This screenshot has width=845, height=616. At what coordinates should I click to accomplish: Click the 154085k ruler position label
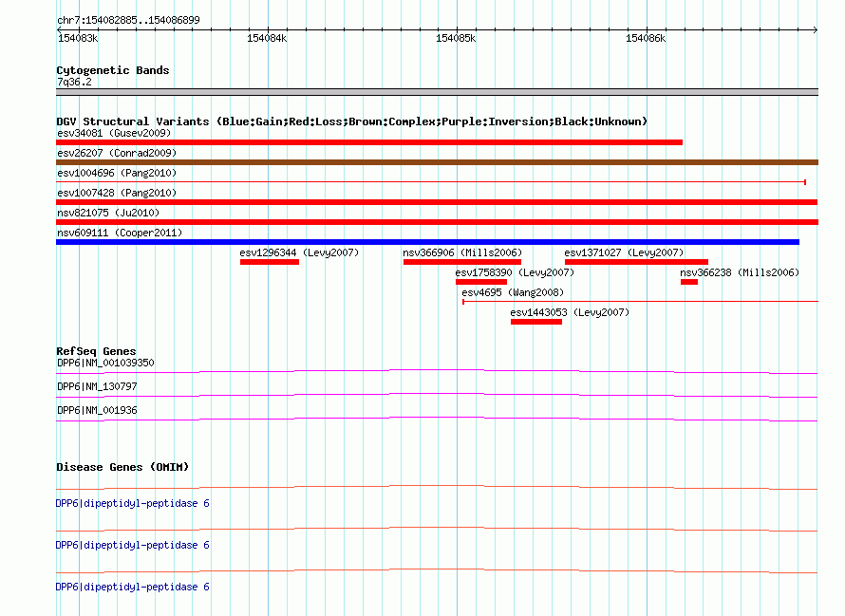[x=456, y=38]
